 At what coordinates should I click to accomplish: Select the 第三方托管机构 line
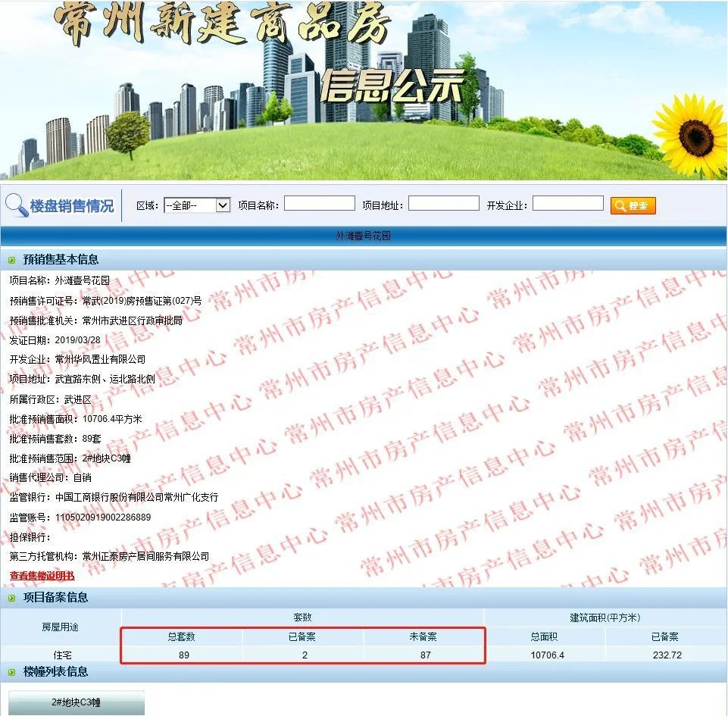point(109,556)
